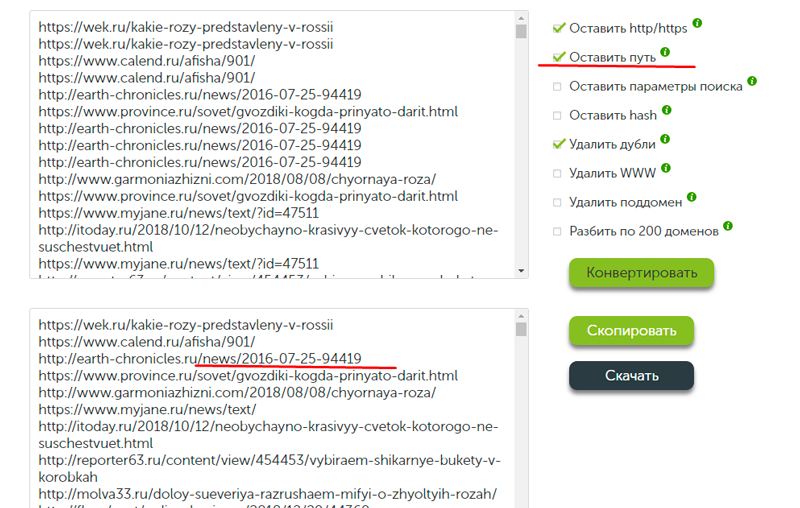Click garmoniazhizni.com URL in input list
The width and height of the screenshot is (800, 508).
coord(237,180)
